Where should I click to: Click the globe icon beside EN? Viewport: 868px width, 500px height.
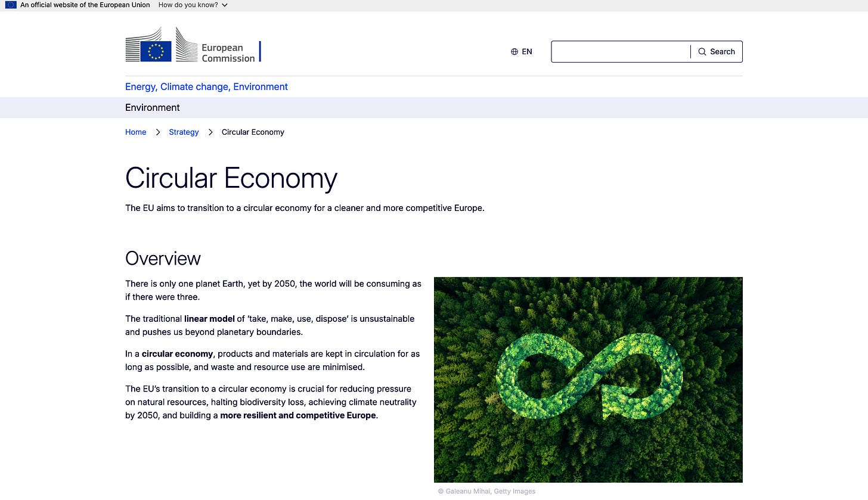pos(514,52)
